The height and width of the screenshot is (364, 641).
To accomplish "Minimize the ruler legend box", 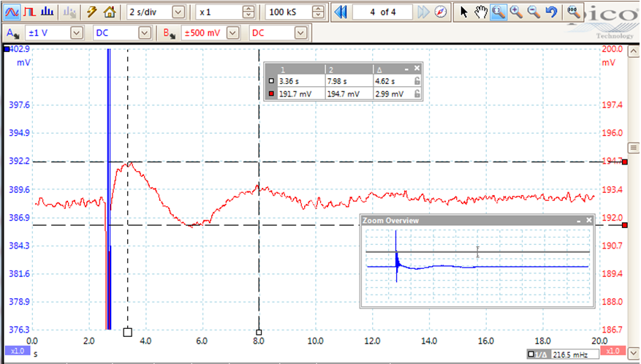I will [x=406, y=69].
